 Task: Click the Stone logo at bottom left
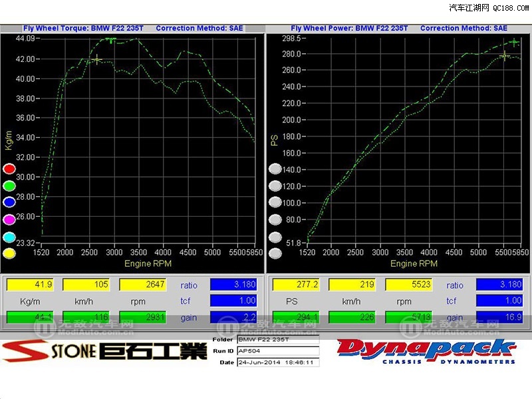[104, 351]
